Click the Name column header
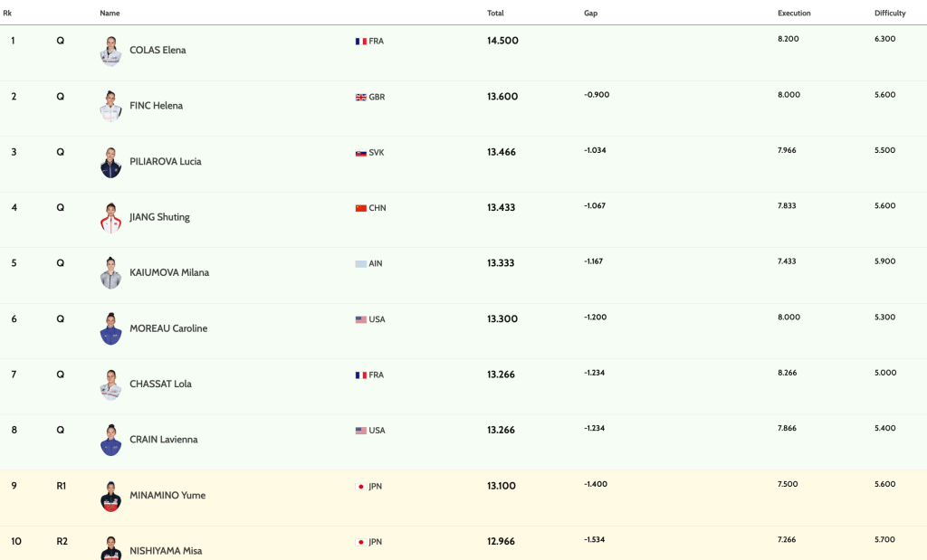The height and width of the screenshot is (560, 927). [x=110, y=14]
